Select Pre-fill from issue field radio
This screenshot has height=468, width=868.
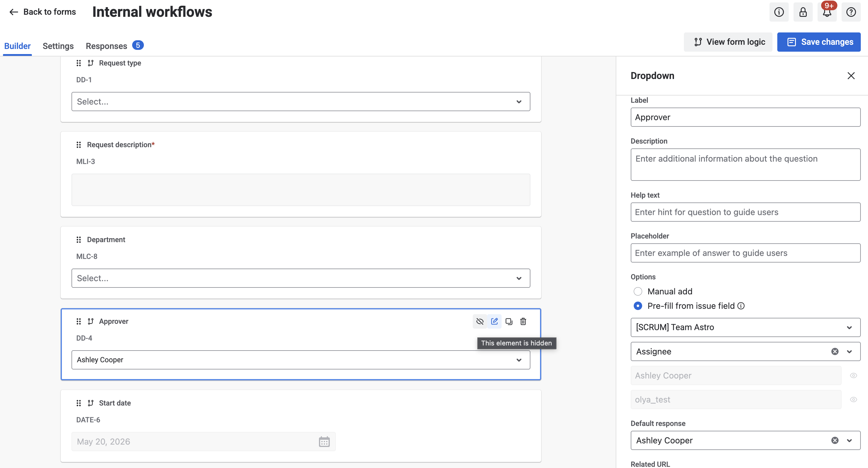click(x=638, y=306)
